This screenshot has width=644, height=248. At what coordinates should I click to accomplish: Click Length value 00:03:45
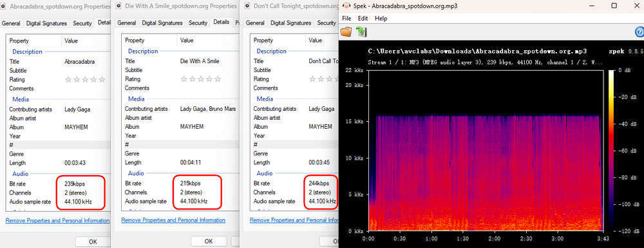319,162
